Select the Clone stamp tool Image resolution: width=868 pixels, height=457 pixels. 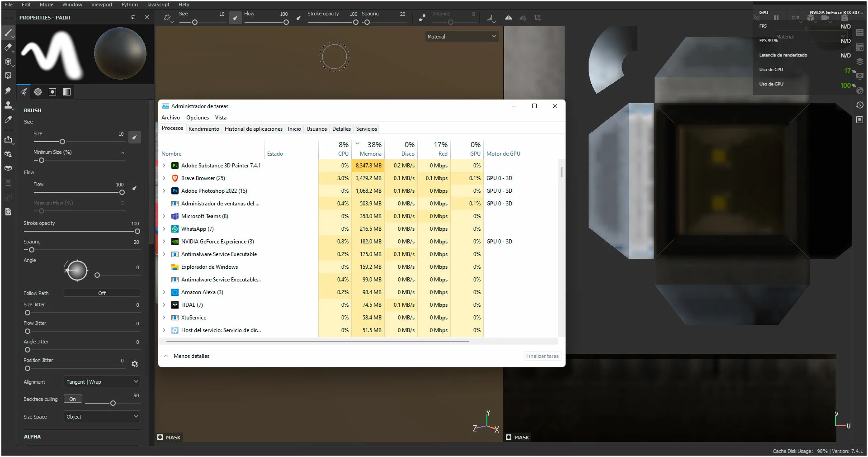8,105
